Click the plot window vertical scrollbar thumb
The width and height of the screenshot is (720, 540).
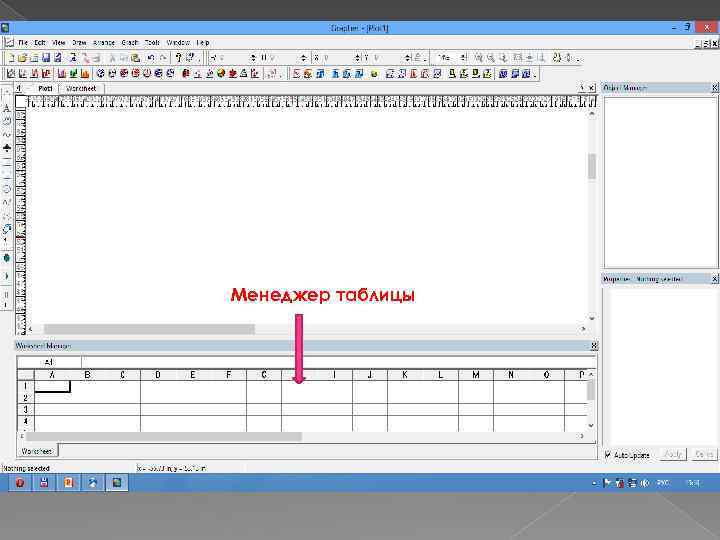[592, 166]
